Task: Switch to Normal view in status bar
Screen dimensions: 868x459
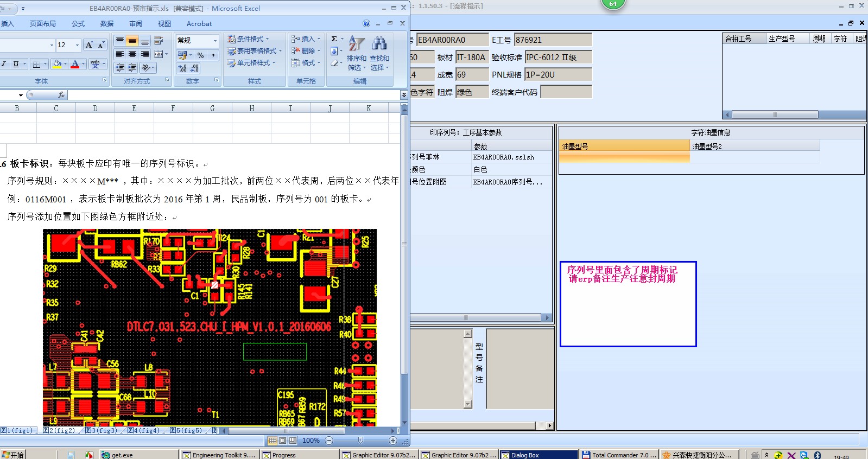Action: [273, 441]
